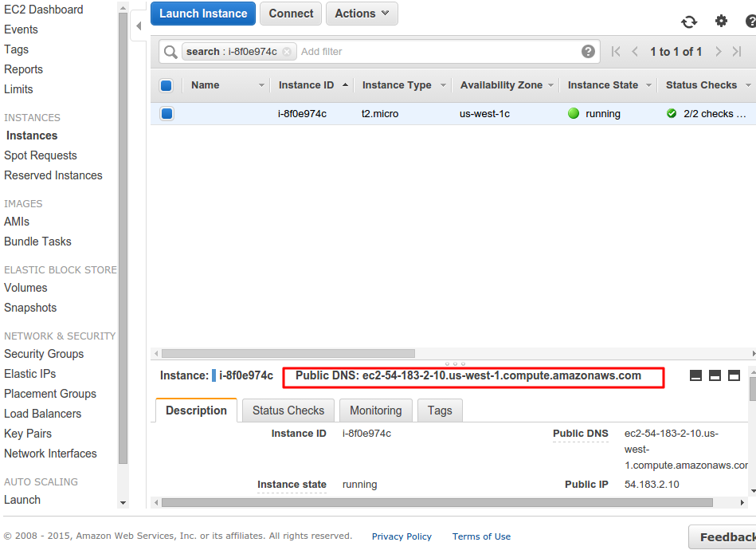Open Instance State column dropdown arrow
756x550 pixels.
click(648, 85)
